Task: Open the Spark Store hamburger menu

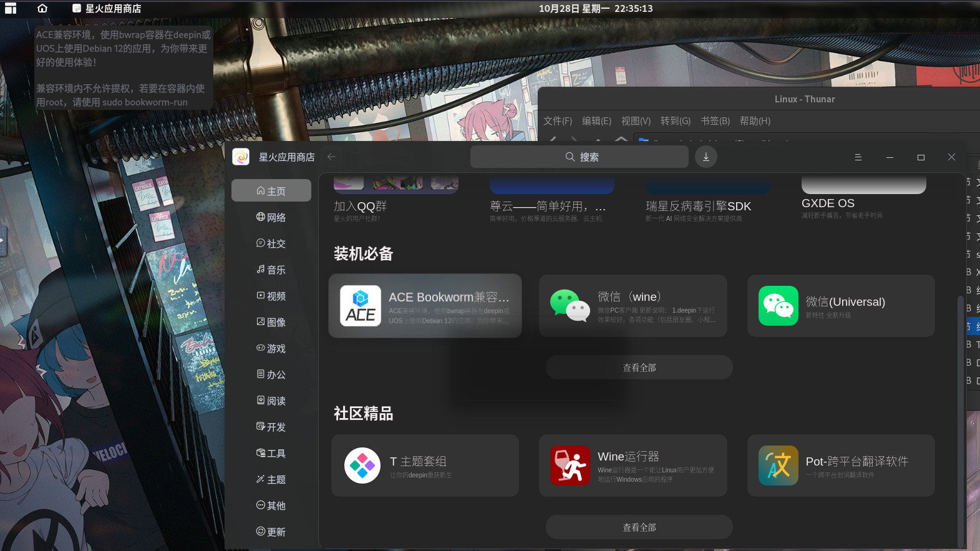Action: [x=858, y=157]
